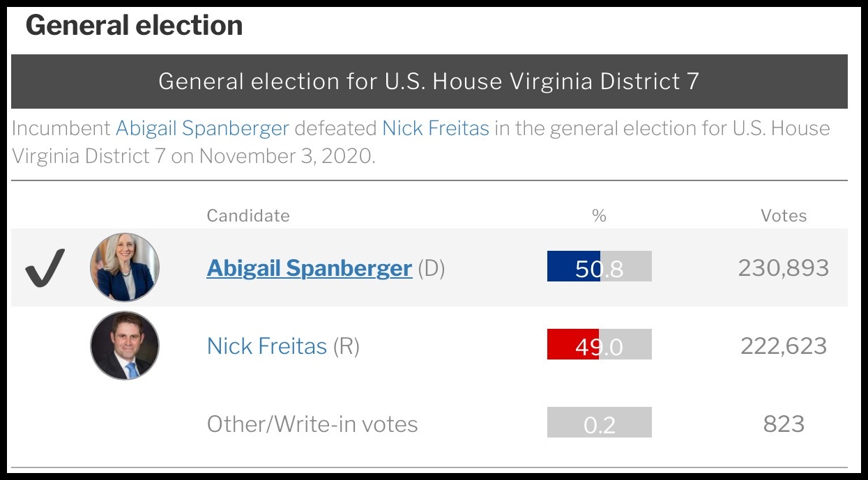868x480 pixels.
Task: Open Abigail Spanberger link in candidate table
Action: (309, 268)
